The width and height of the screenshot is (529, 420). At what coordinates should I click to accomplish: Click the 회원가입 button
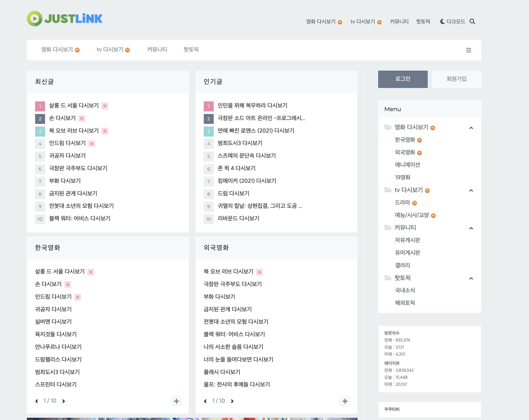tap(456, 79)
